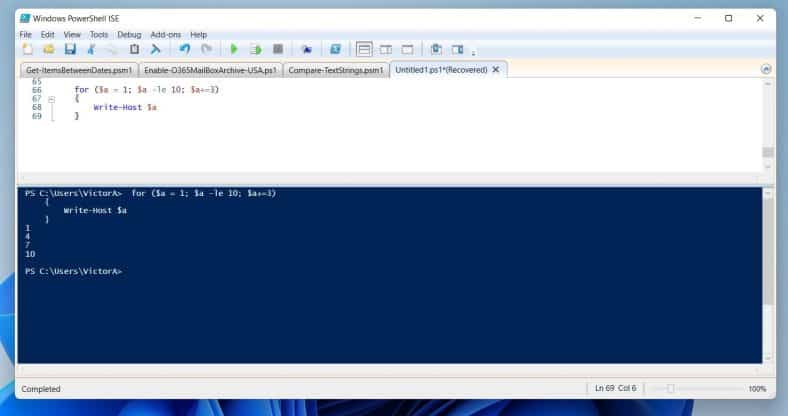Open new remote PowerShell tab icon
Screen dimensions: 788x416
coord(307,49)
